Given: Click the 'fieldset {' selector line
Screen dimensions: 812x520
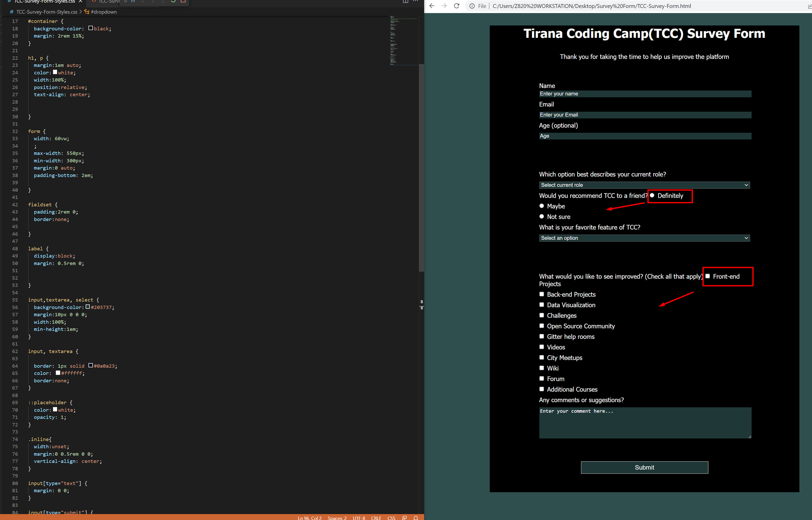Looking at the screenshot, I should [x=43, y=205].
